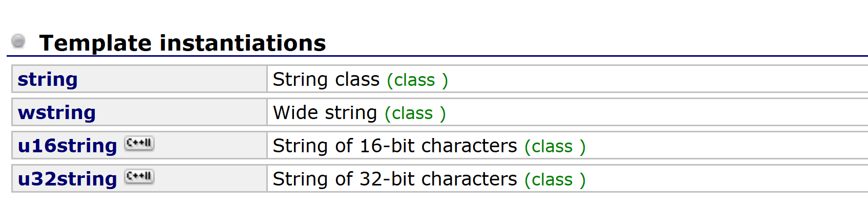Viewport: 868px width, 210px height.
Task: Click the green (class) label in wstring row
Action: tap(415, 113)
